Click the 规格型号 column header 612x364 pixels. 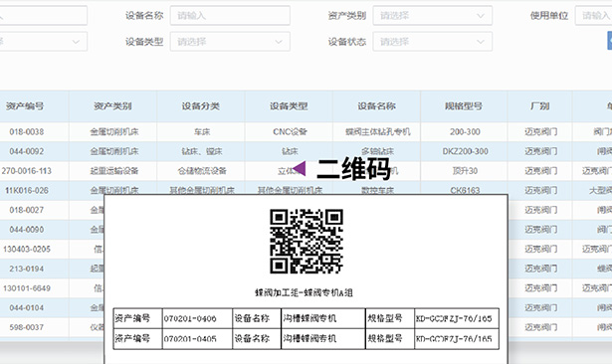(464, 106)
